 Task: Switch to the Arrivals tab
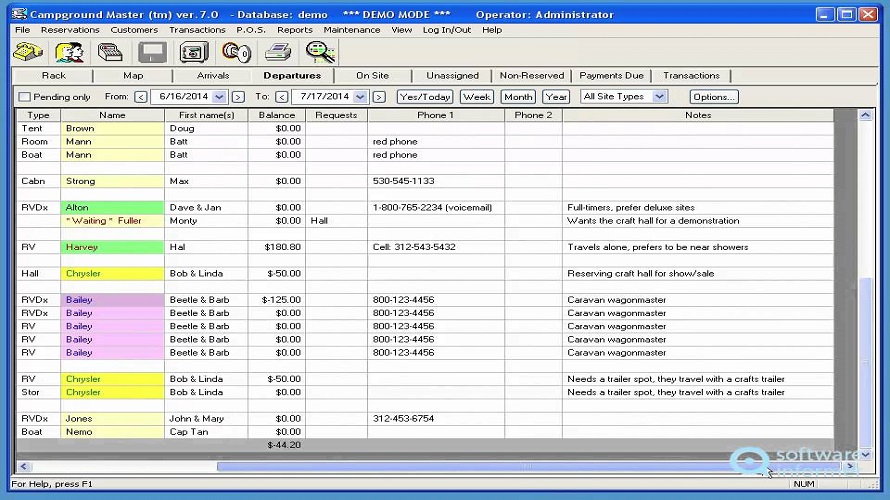[213, 76]
